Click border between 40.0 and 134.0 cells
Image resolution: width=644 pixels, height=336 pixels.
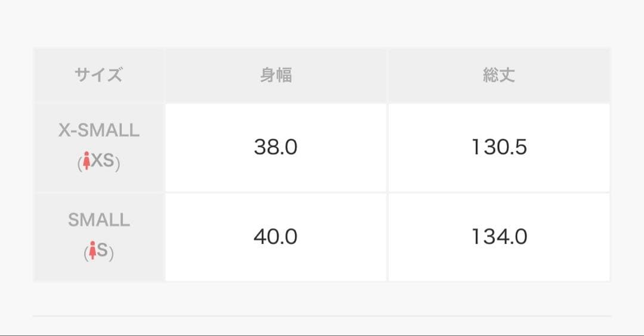pyautogui.click(x=388, y=237)
